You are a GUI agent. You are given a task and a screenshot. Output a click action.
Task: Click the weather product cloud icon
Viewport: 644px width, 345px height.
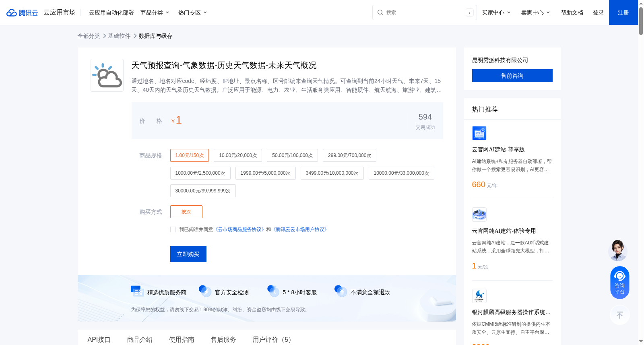107,75
